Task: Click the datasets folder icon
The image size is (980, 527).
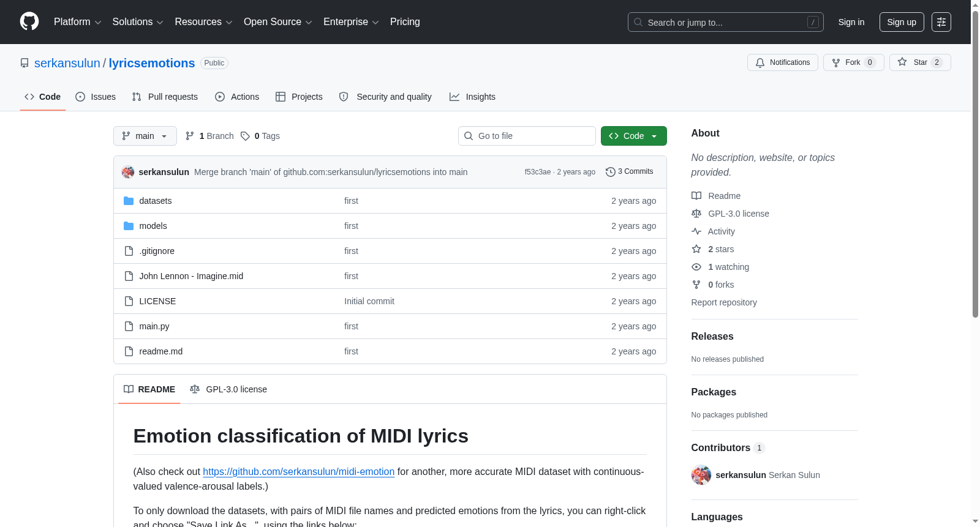Action: pyautogui.click(x=129, y=201)
